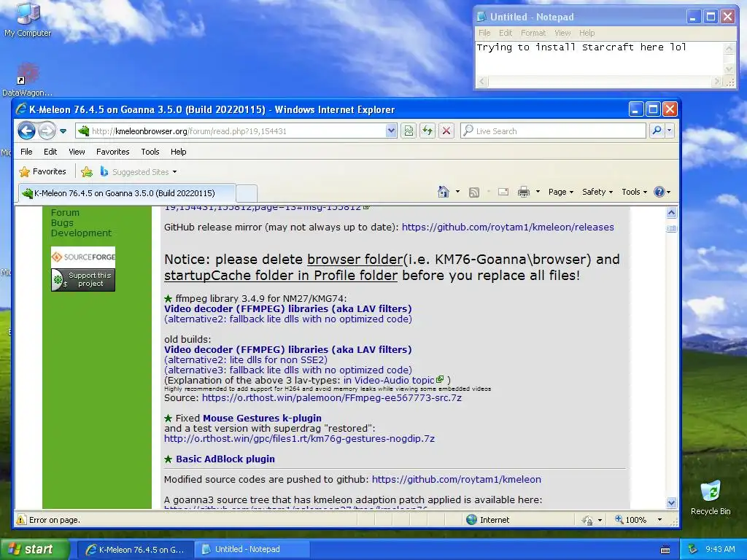747x560 pixels.
Task: Click the Print icon
Action: [x=524, y=192]
